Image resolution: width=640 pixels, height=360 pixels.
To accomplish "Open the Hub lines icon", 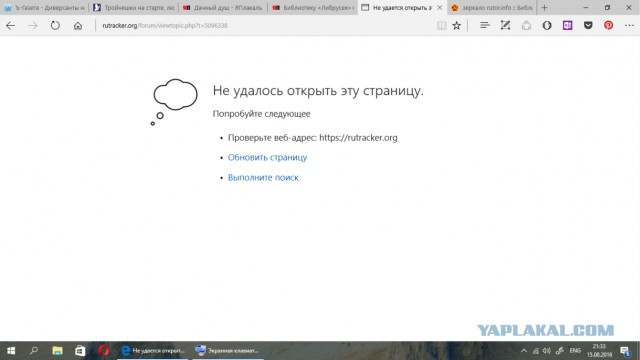I will [484, 25].
